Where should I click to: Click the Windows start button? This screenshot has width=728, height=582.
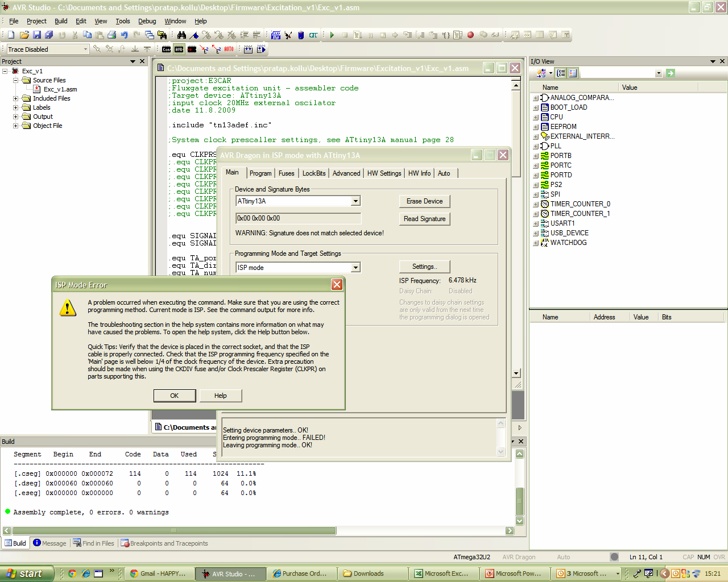27,573
